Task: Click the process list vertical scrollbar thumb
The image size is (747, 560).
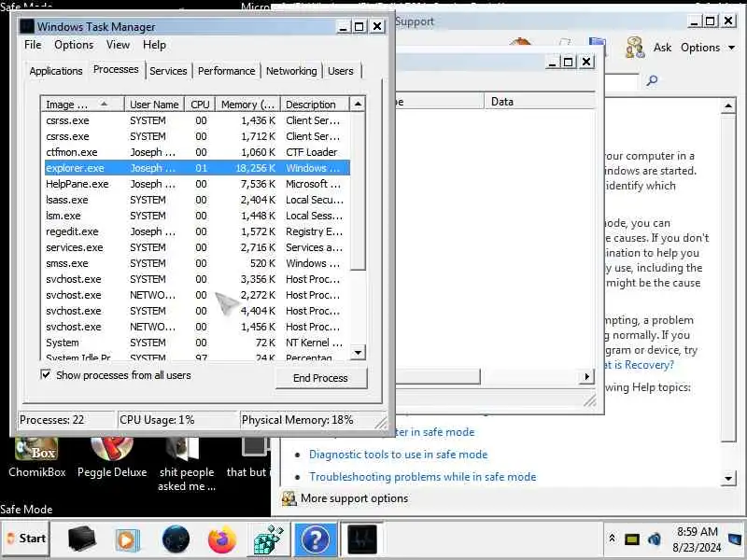Action: click(358, 190)
